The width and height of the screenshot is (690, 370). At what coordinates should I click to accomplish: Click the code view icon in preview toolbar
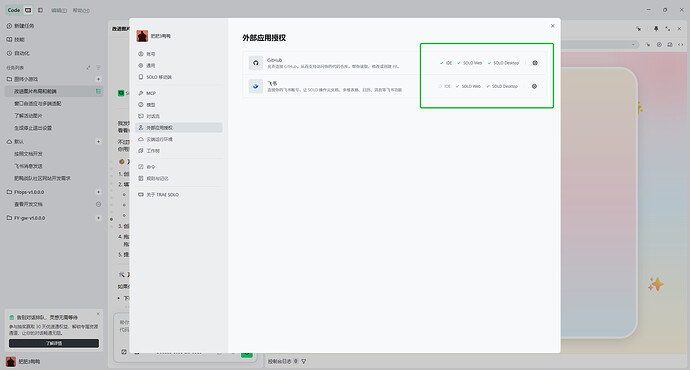click(x=680, y=44)
